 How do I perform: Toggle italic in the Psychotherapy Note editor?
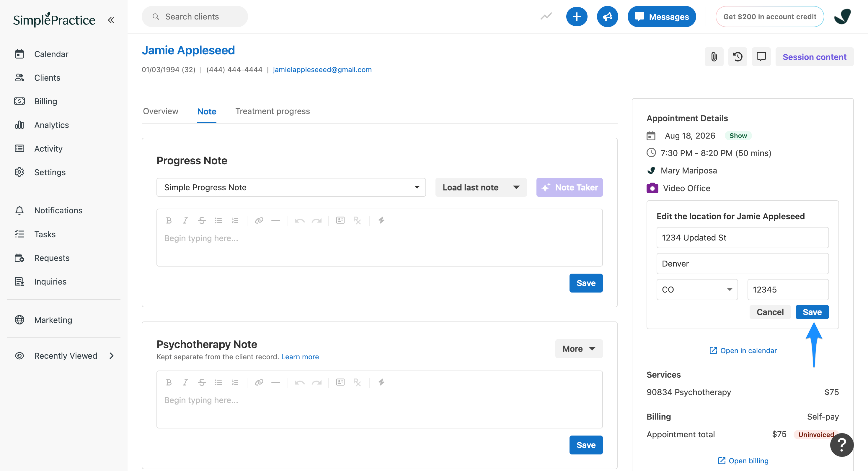click(185, 382)
